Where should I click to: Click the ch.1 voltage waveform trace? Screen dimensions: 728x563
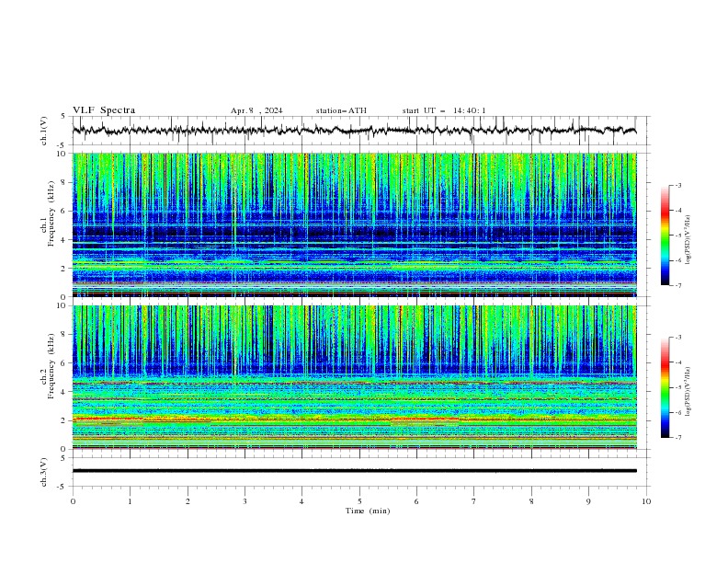(x=354, y=131)
